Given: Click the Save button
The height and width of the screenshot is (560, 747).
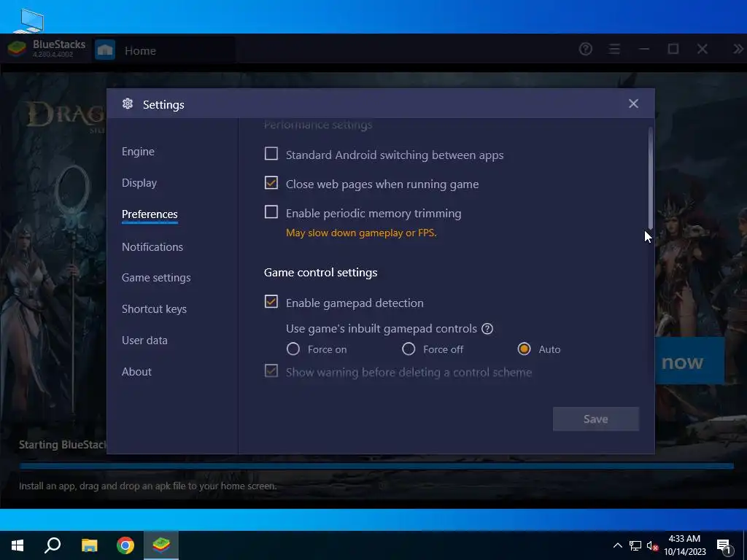Looking at the screenshot, I should pyautogui.click(x=595, y=419).
